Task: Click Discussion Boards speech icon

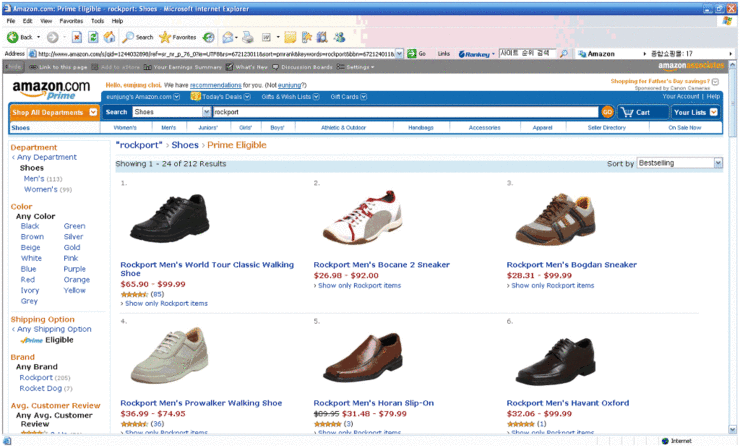Action: pos(276,67)
